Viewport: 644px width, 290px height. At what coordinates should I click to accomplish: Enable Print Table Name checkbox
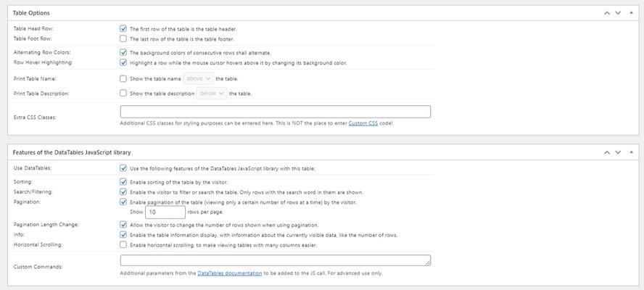click(123, 78)
